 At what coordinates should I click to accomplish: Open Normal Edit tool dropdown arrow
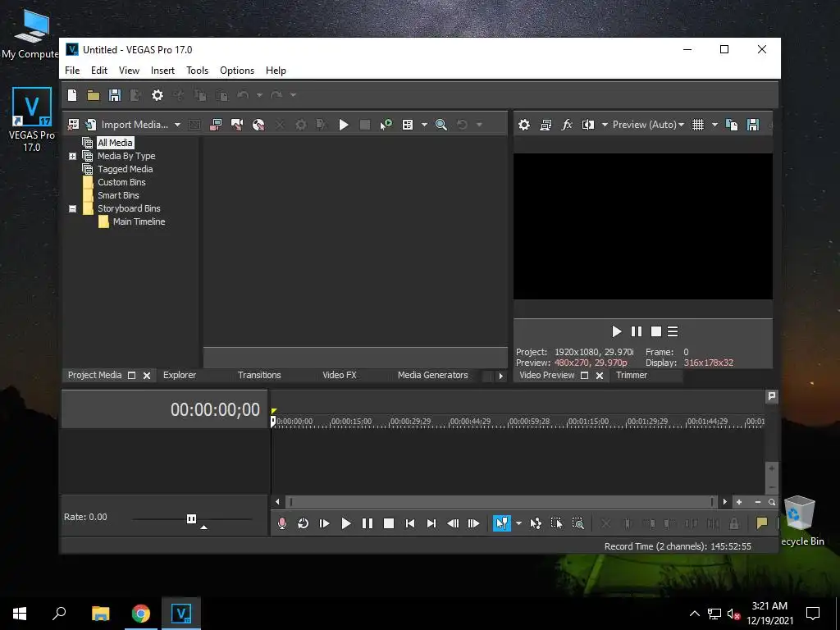coord(518,523)
